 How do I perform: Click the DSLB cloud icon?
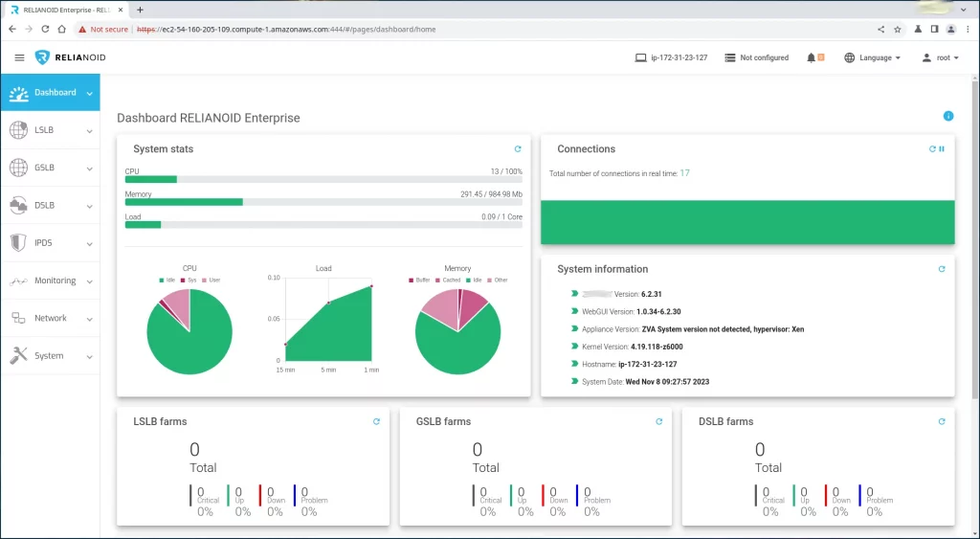[19, 205]
